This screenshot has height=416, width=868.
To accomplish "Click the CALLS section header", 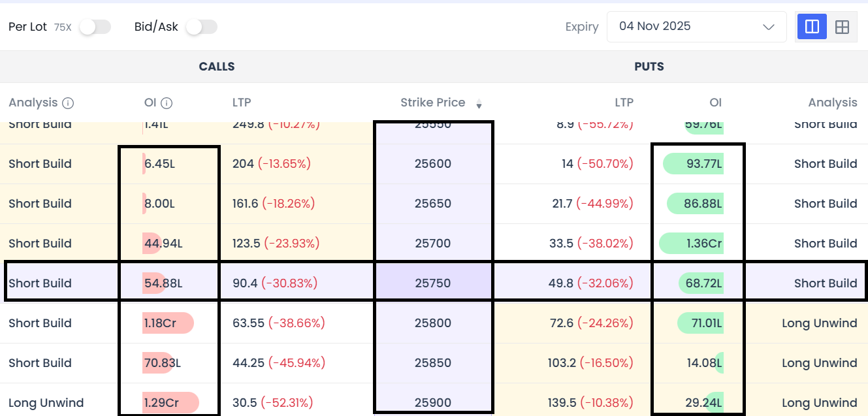I will (x=217, y=67).
